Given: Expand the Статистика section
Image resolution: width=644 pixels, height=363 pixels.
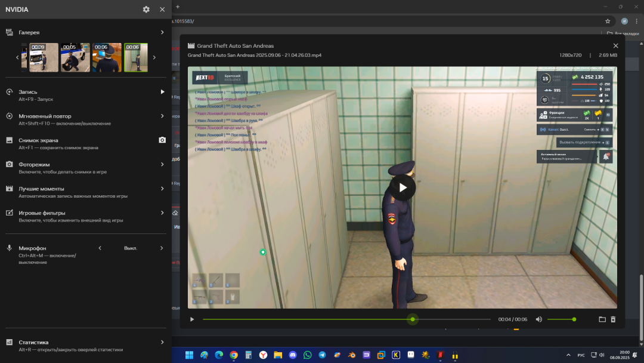Looking at the screenshot, I should tap(162, 342).
